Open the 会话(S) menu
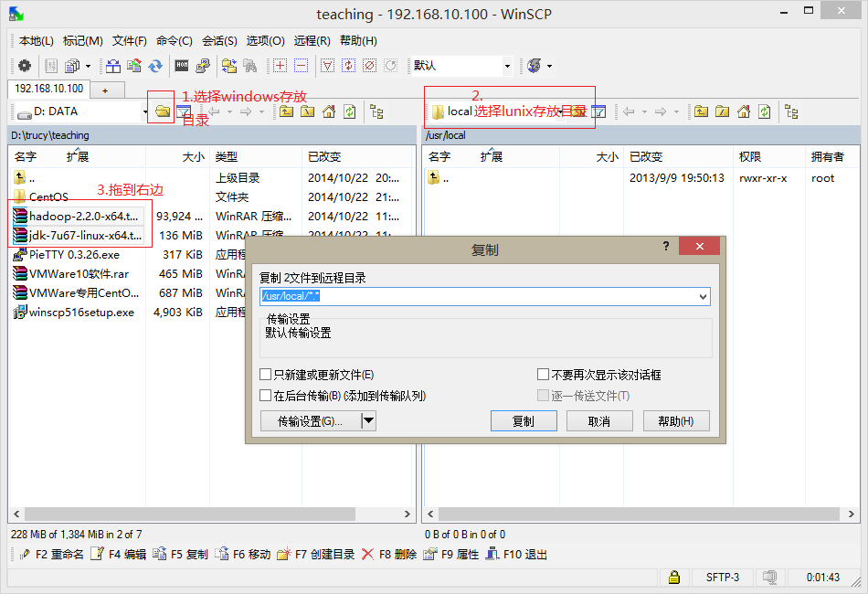The image size is (868, 594). pyautogui.click(x=219, y=40)
